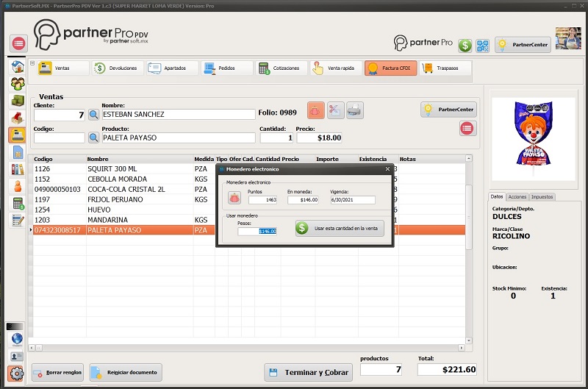Screen dimensions: 588x389
Task: Expand the dark chevron bar in sidebar
Action: click(x=15, y=326)
